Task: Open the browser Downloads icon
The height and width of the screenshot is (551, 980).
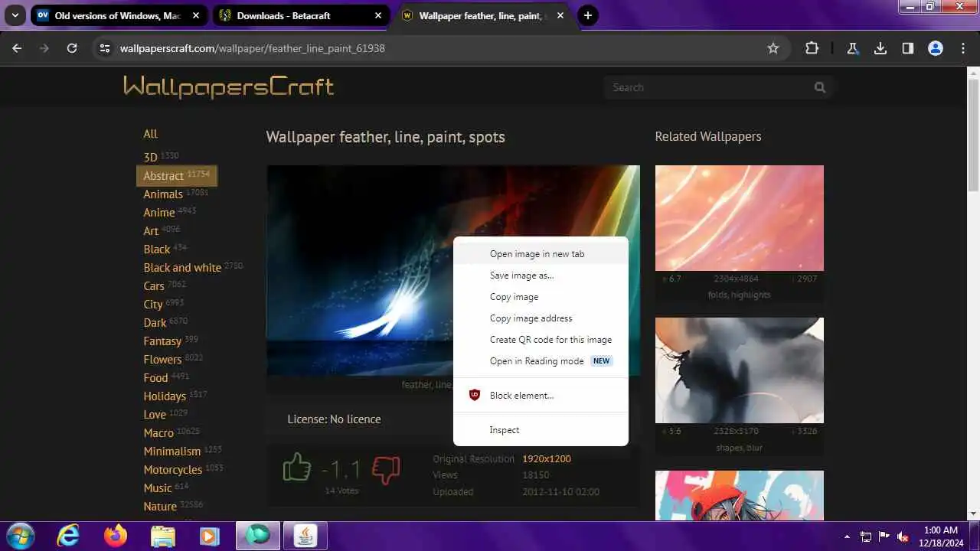Action: pyautogui.click(x=880, y=48)
